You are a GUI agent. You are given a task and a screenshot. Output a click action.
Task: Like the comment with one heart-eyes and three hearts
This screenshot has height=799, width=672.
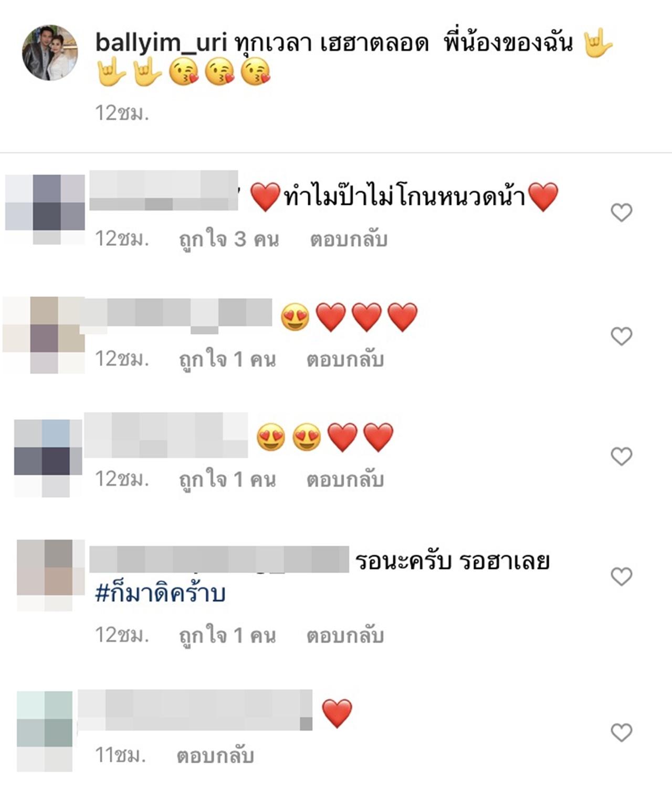(621, 336)
